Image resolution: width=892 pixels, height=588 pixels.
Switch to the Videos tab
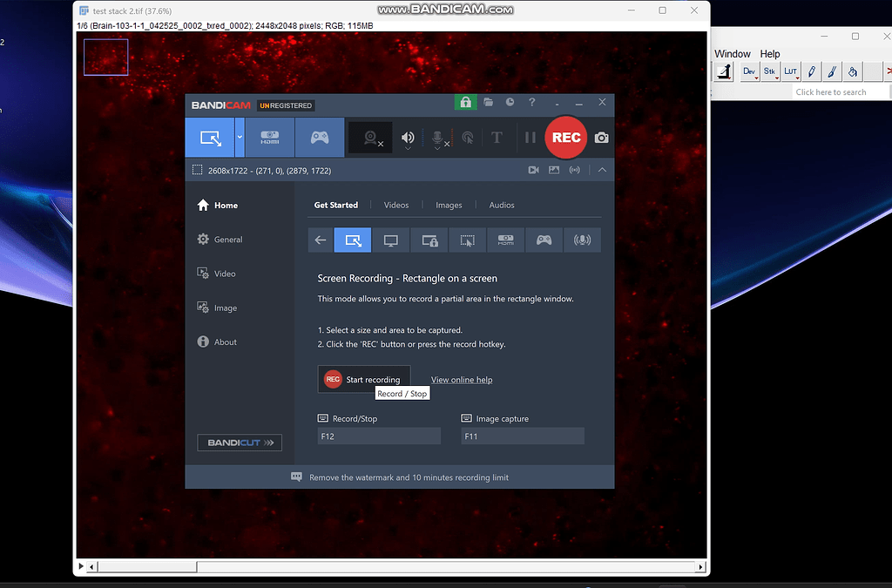click(x=396, y=205)
